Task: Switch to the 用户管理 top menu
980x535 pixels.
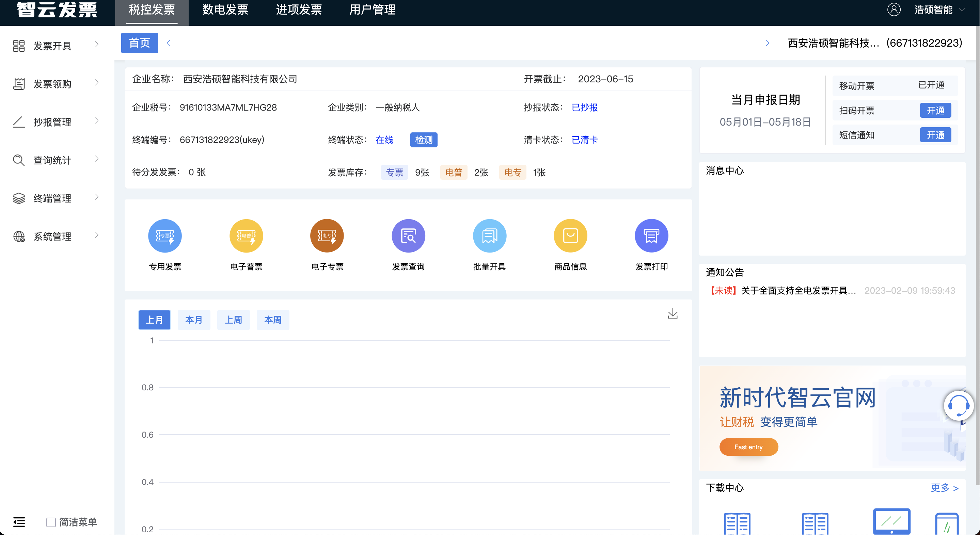Action: coord(372,10)
